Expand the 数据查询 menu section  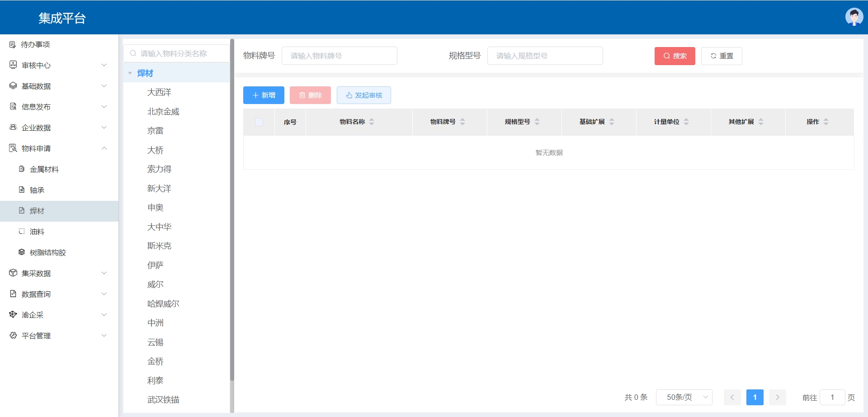pyautogui.click(x=104, y=294)
